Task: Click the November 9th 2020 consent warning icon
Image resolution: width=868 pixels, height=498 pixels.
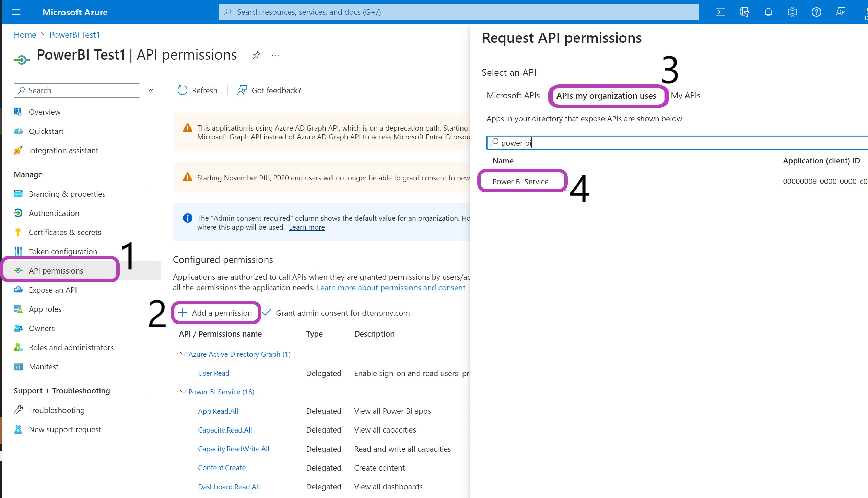Action: (187, 178)
